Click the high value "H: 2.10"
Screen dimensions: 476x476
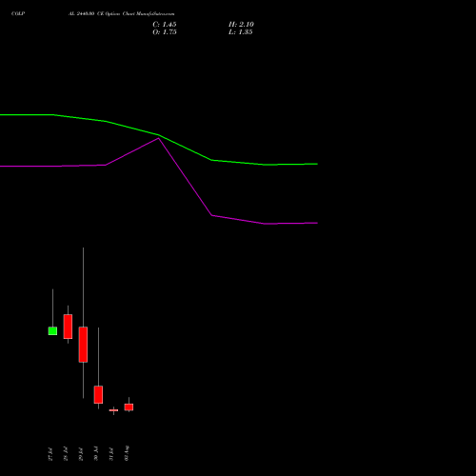241,25
